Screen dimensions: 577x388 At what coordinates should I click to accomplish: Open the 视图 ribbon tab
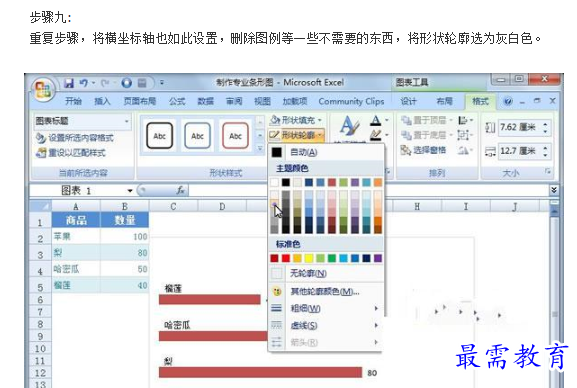pyautogui.click(x=262, y=101)
